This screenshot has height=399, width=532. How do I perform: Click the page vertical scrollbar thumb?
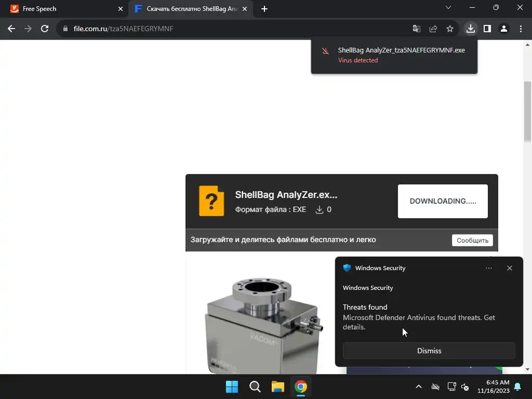(528, 111)
